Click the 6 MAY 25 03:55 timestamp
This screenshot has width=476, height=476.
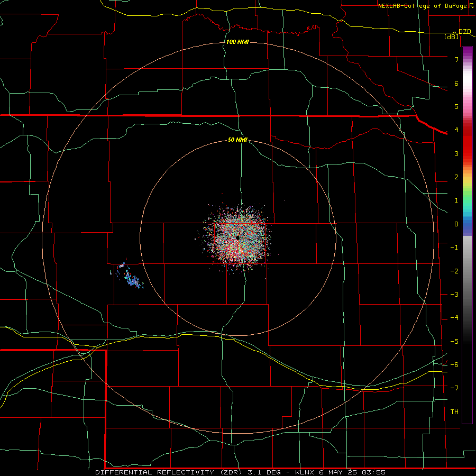[352, 472]
